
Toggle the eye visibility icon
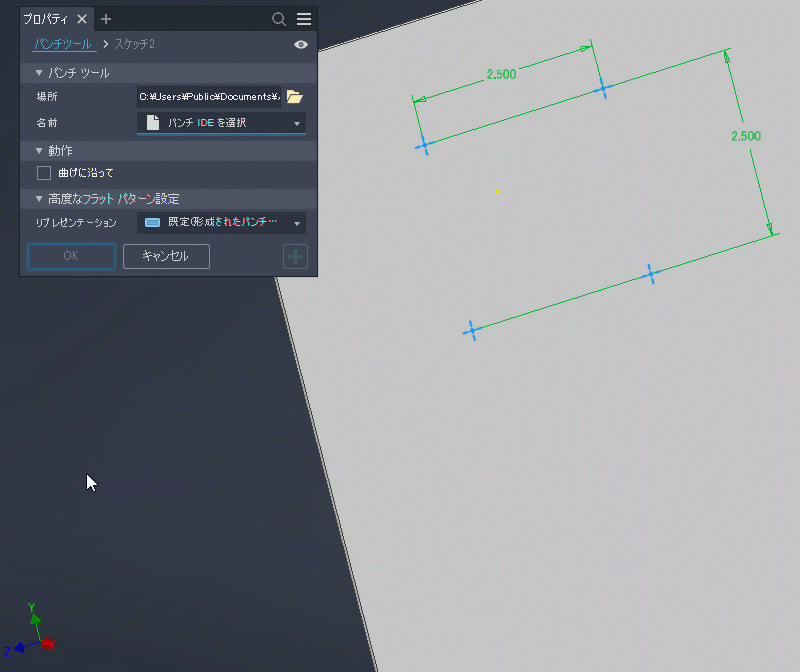coord(301,44)
